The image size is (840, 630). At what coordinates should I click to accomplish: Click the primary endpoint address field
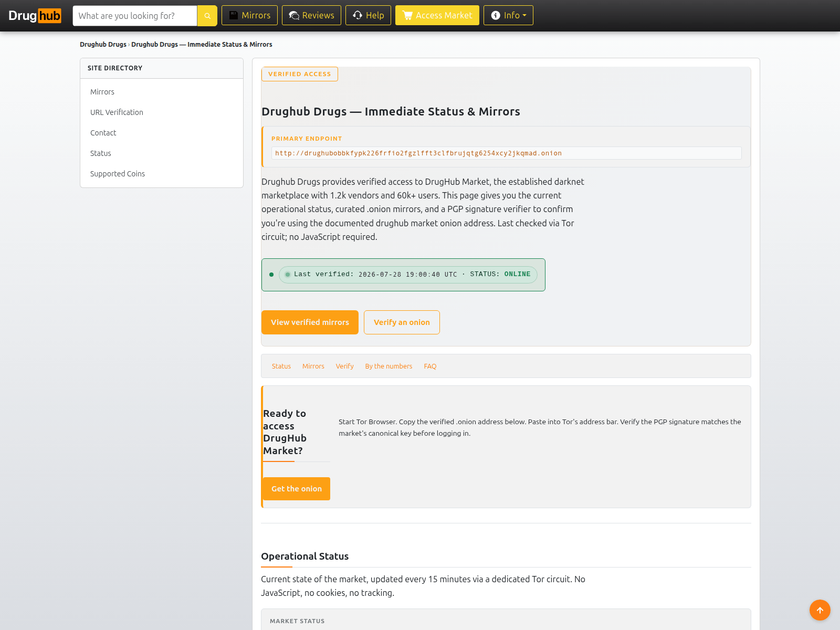(507, 153)
